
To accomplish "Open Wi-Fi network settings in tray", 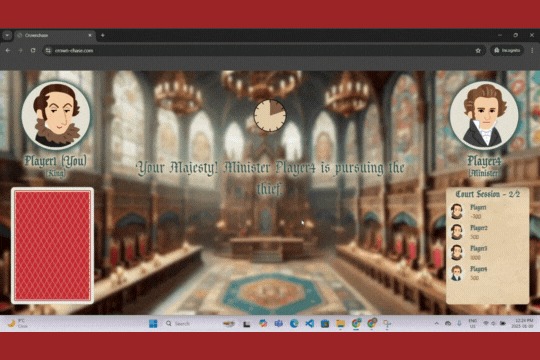I will point(486,323).
